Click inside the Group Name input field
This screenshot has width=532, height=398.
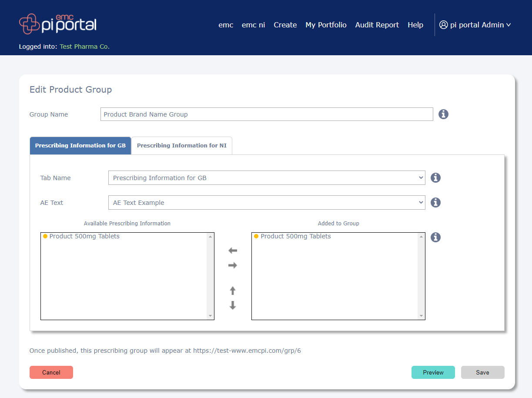267,114
